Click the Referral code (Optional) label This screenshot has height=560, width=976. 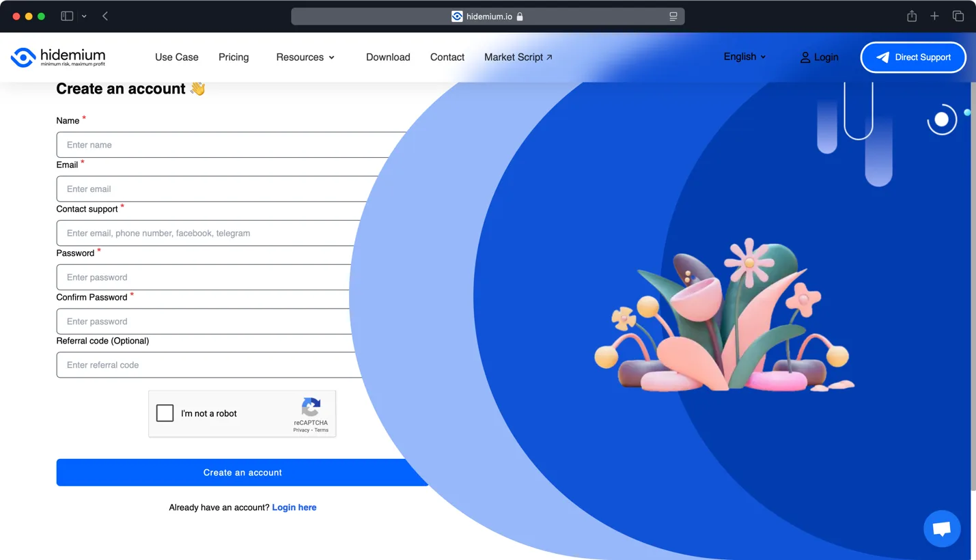102,341
